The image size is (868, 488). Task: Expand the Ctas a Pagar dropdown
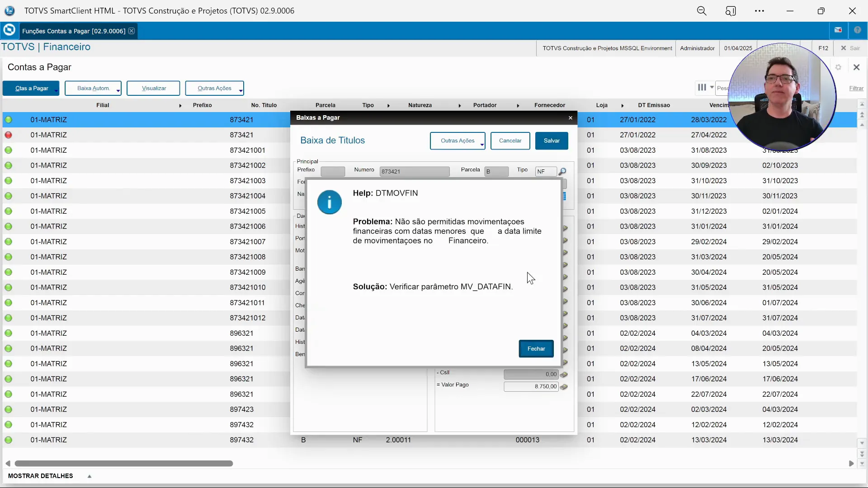pyautogui.click(x=56, y=90)
